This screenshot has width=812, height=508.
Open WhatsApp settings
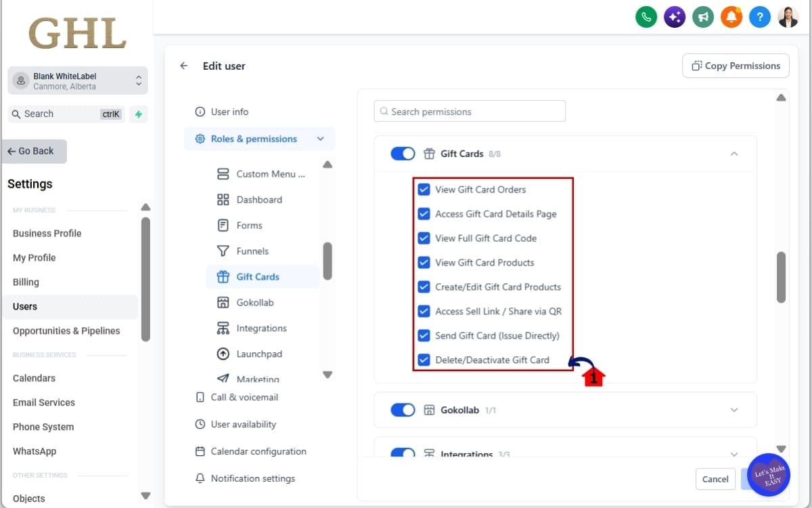[35, 451]
